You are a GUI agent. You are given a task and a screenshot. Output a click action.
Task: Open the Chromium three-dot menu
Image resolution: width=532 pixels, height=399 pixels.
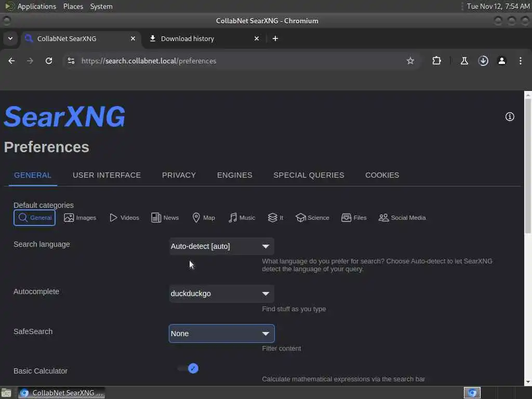point(521,61)
